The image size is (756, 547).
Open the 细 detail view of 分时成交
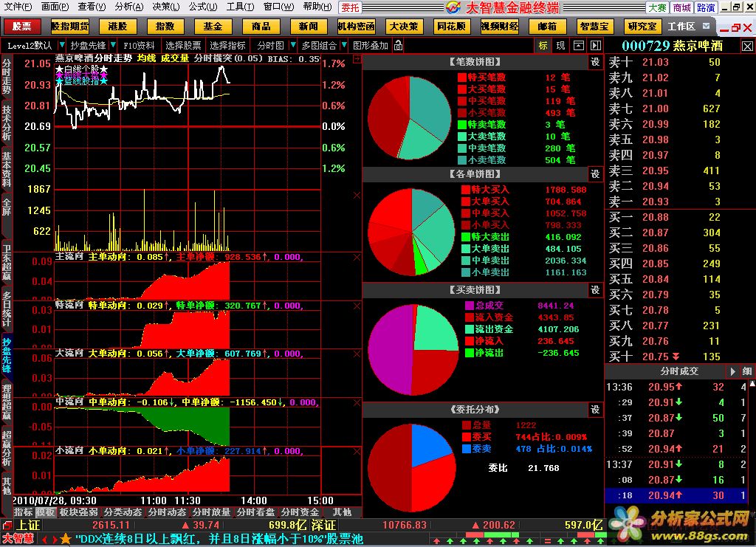coord(747,371)
